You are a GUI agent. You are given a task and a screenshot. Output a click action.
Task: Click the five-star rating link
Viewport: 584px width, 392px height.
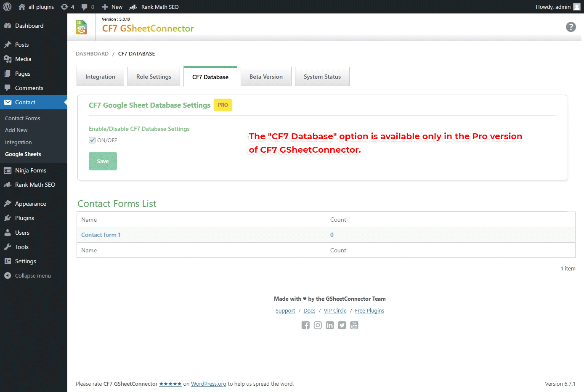170,384
